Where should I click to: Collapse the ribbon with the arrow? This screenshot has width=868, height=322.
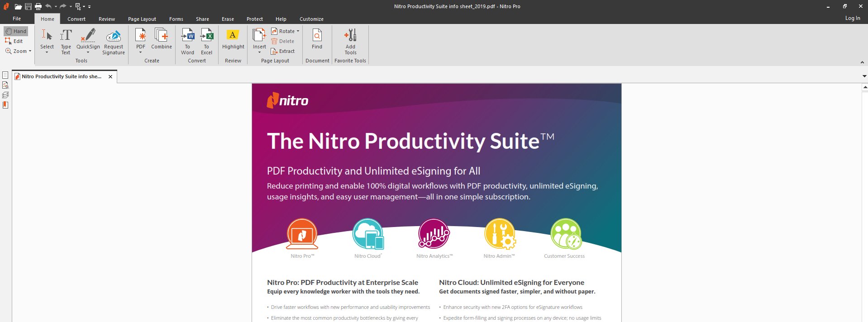coord(862,62)
